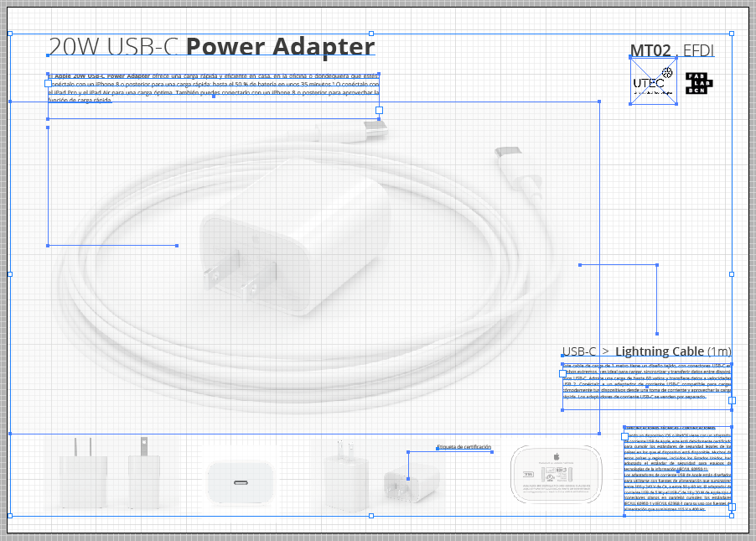The height and width of the screenshot is (541, 756).
Task: Select the "Etiqueta de certificación" caption
Action: [463, 447]
